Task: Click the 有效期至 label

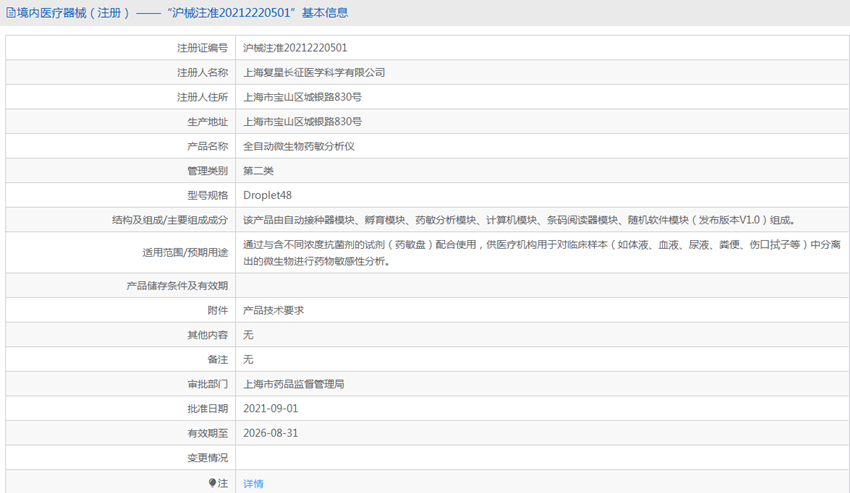Action: tap(208, 433)
